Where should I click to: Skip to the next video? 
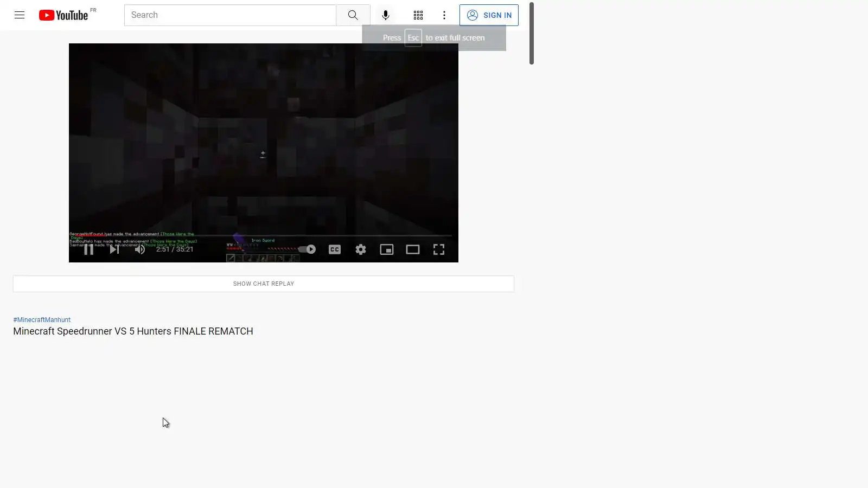114,249
